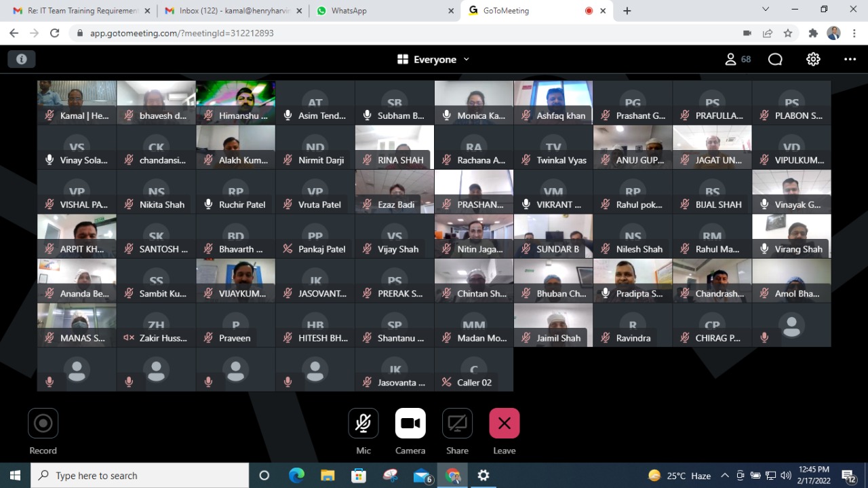Viewport: 868px width, 488px height.
Task: Leave the meeting
Action: tap(504, 424)
